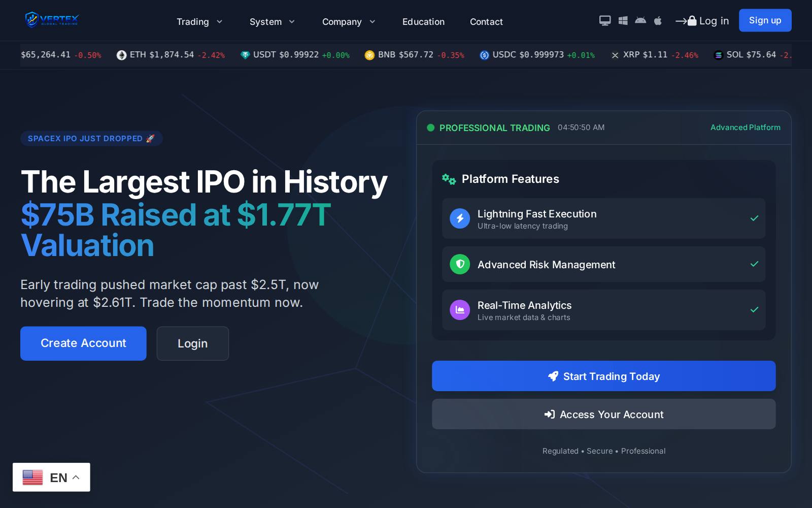Click the Advanced Risk Management title
This screenshot has width=812, height=508.
click(x=546, y=265)
